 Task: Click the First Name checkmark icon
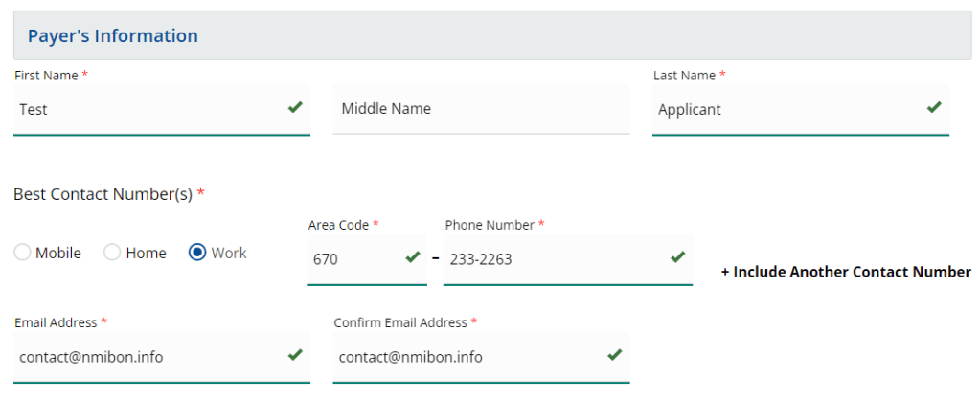[x=295, y=108]
